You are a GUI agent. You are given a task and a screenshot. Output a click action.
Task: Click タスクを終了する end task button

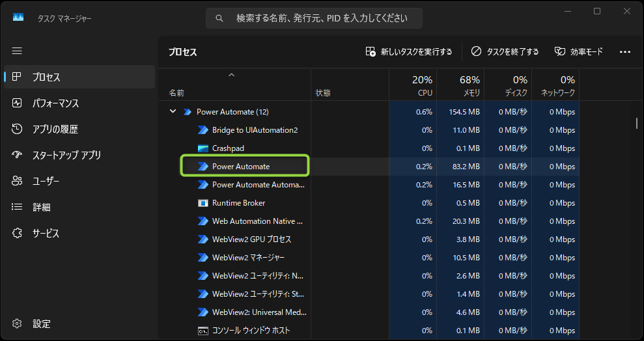pyautogui.click(x=505, y=51)
